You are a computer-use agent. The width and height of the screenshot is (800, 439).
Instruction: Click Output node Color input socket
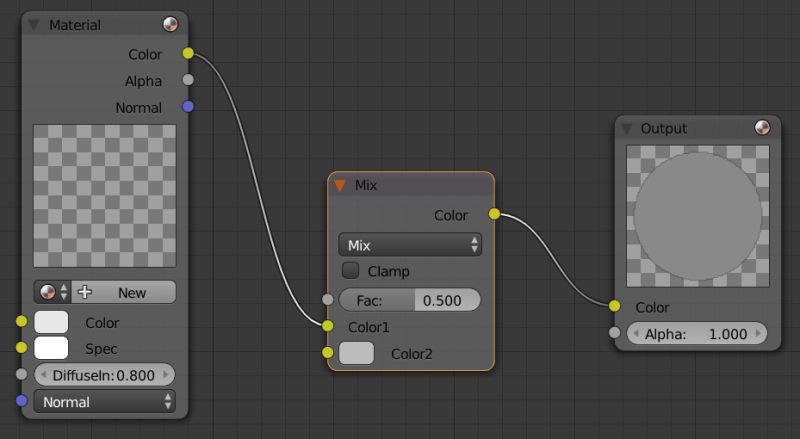coord(615,306)
